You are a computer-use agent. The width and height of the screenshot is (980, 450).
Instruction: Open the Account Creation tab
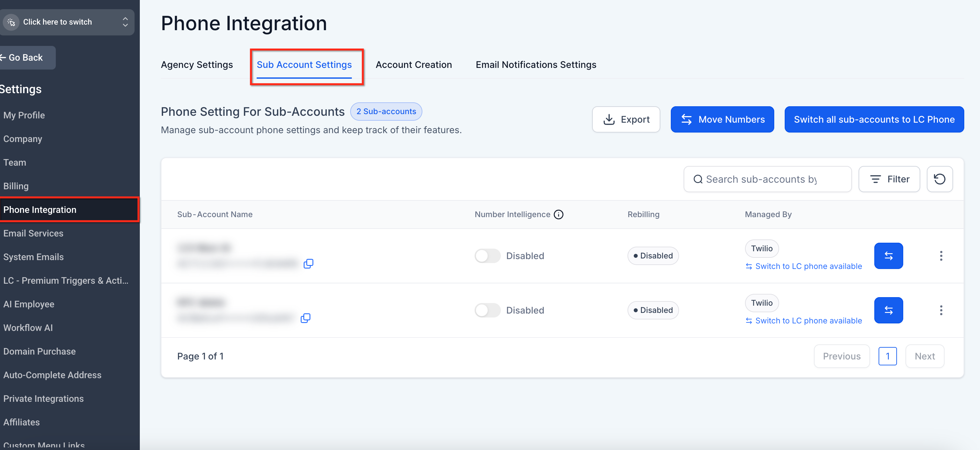(x=414, y=65)
